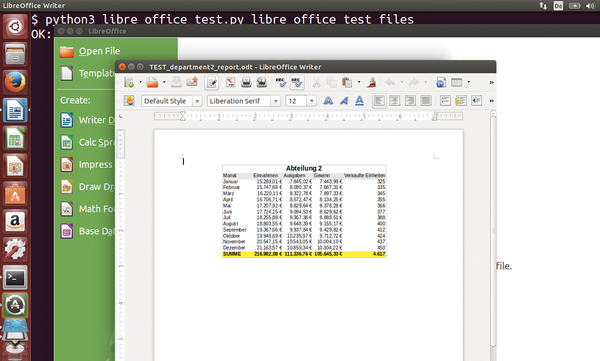The width and height of the screenshot is (600, 361).
Task: Select the Clone Formatting paintbrush
Action: coord(372,82)
